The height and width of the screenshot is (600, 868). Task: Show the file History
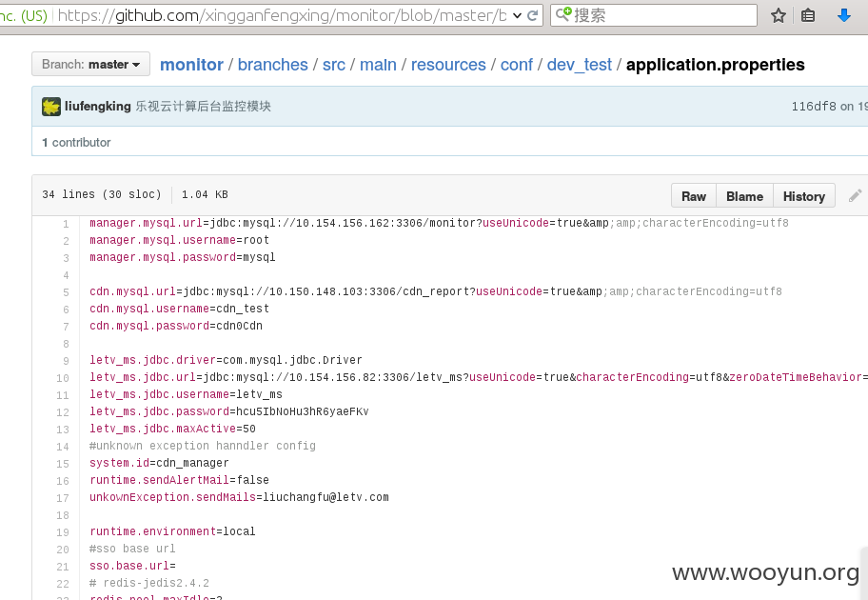tap(804, 196)
